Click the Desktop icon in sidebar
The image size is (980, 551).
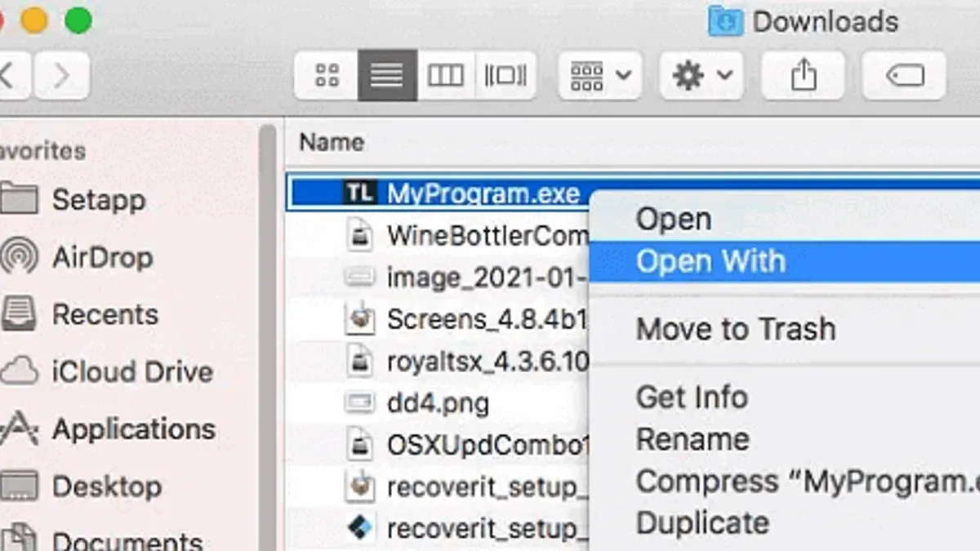19,487
